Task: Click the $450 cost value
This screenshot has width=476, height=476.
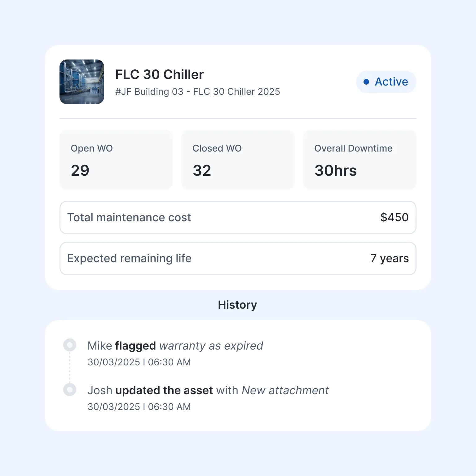Action: pyautogui.click(x=394, y=218)
